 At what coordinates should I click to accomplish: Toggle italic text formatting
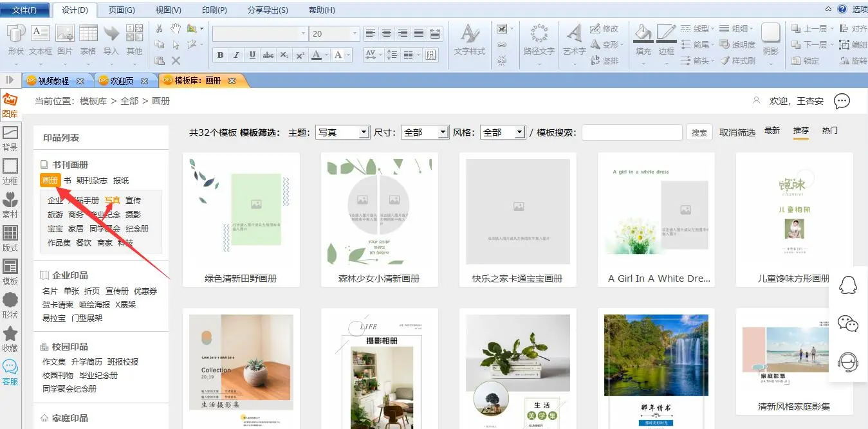236,55
